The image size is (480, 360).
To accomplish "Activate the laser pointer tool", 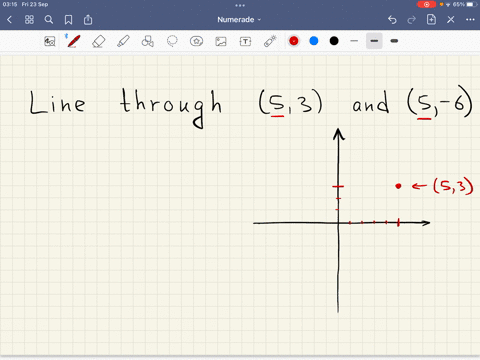I will [270, 41].
